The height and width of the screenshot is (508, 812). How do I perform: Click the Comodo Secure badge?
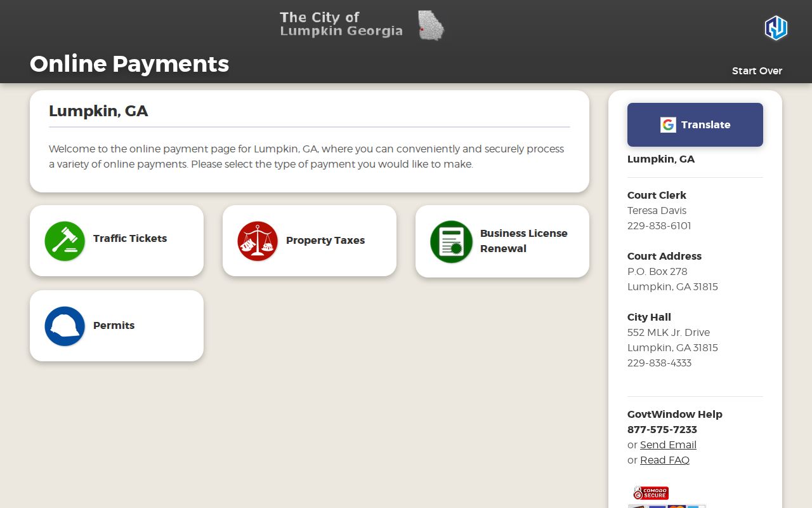(651, 493)
